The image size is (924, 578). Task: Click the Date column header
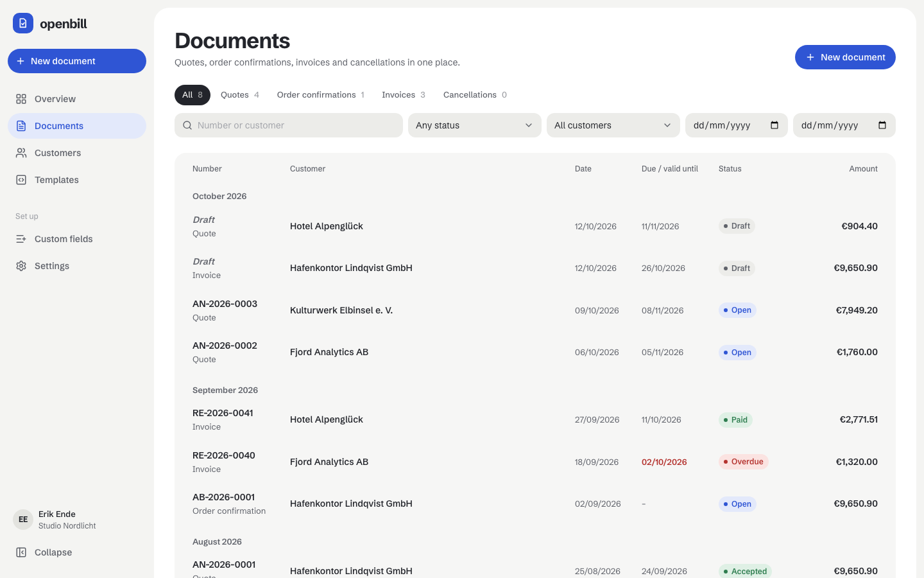pos(583,169)
